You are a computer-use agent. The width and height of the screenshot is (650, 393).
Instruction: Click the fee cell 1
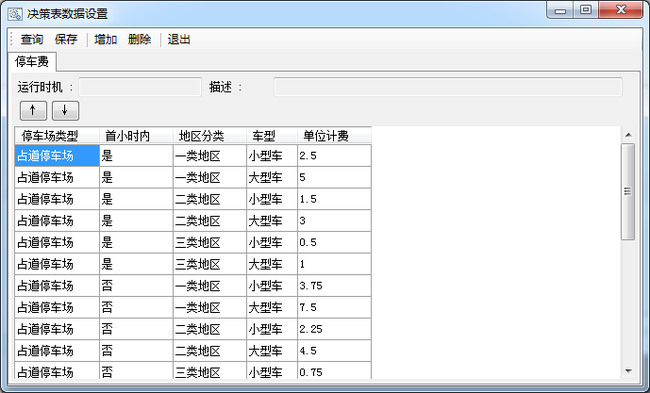pos(334,264)
